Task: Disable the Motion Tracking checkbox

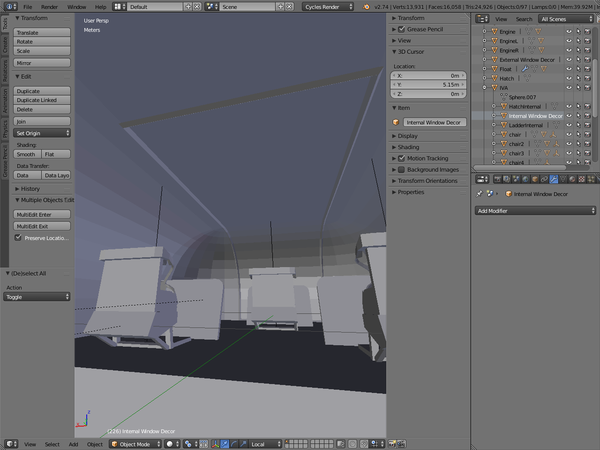Action: tap(402, 158)
